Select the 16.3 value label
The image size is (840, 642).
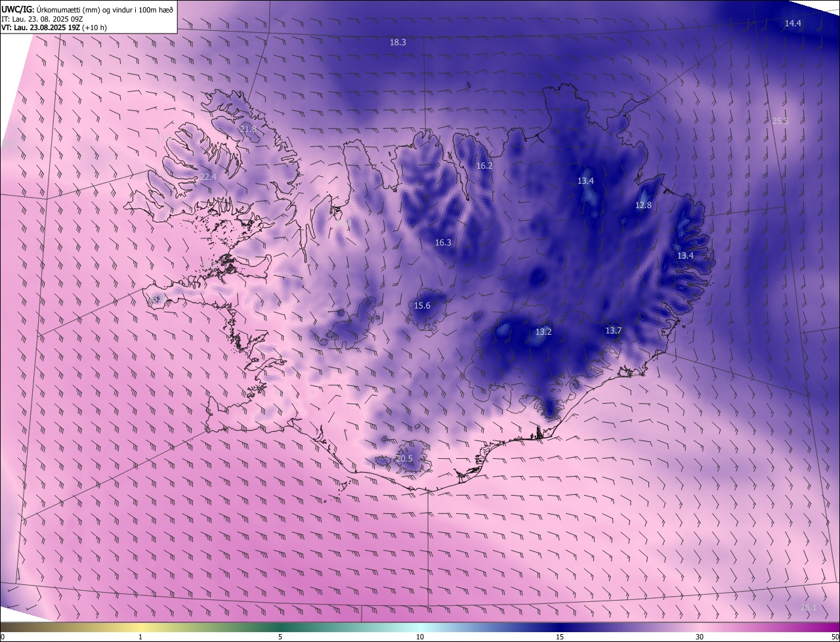pos(443,242)
